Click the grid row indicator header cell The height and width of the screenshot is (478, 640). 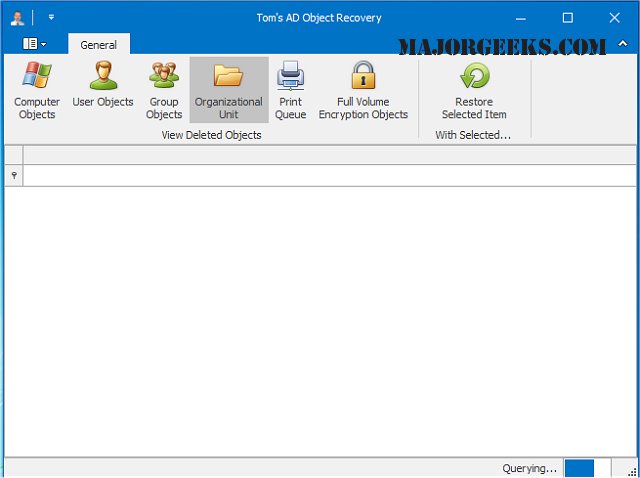(x=14, y=155)
